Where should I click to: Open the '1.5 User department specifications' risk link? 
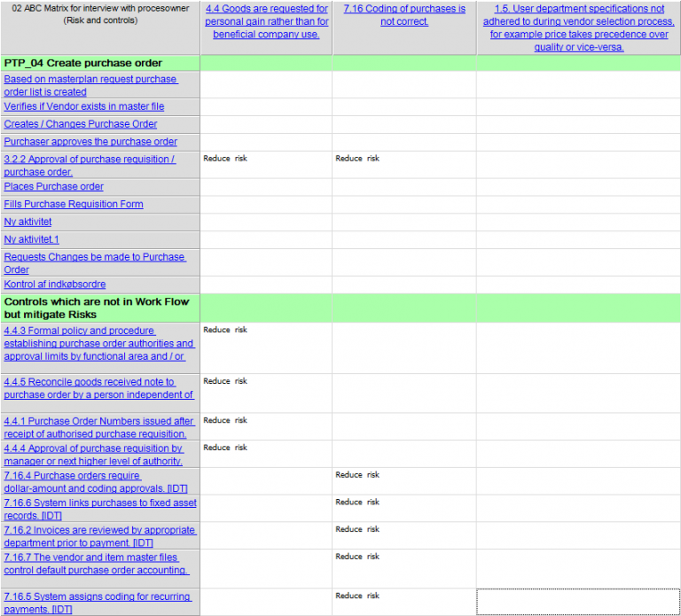579,27
